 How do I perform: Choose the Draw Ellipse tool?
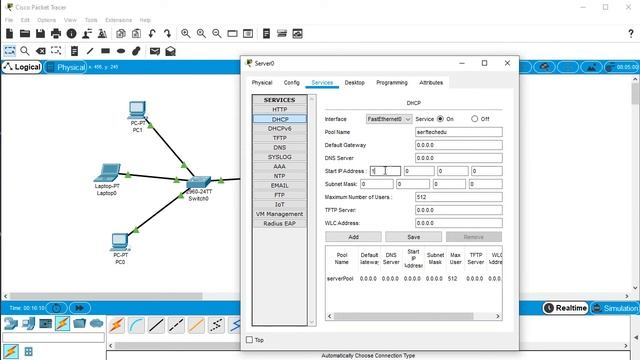(121, 51)
